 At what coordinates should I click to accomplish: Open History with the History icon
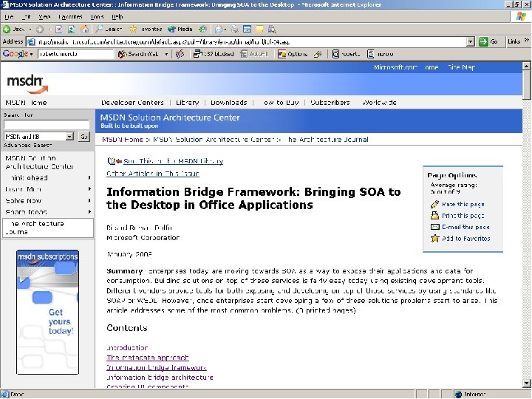[x=202, y=29]
